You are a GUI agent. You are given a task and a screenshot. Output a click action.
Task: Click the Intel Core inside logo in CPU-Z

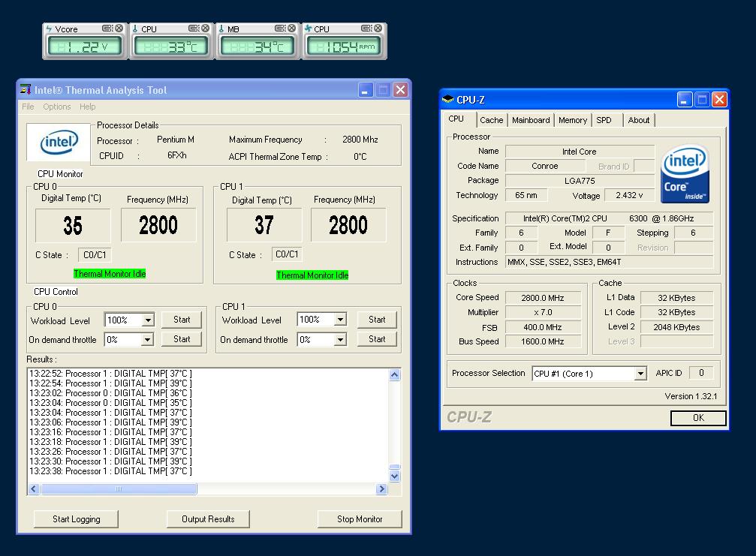pyautogui.click(x=685, y=174)
